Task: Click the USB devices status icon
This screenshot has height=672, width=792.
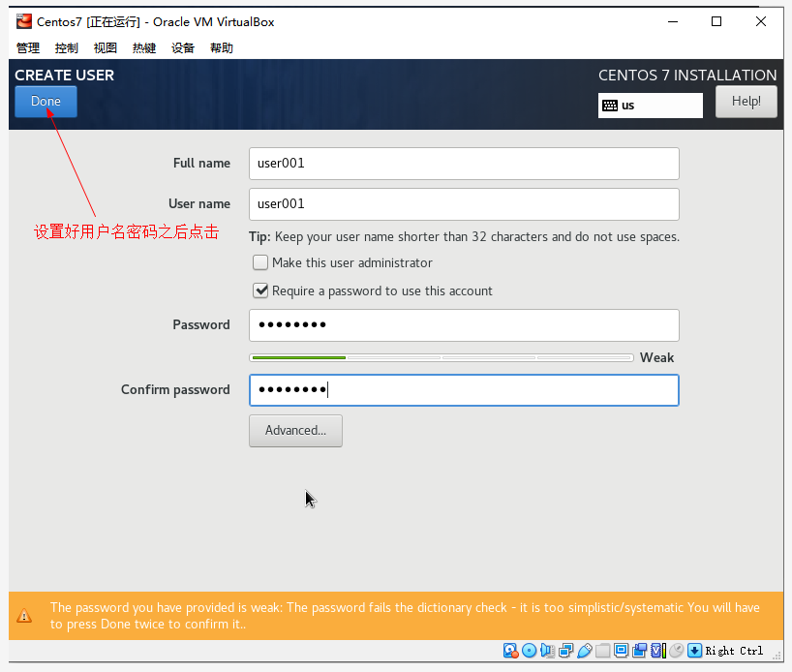Action: pos(585,651)
